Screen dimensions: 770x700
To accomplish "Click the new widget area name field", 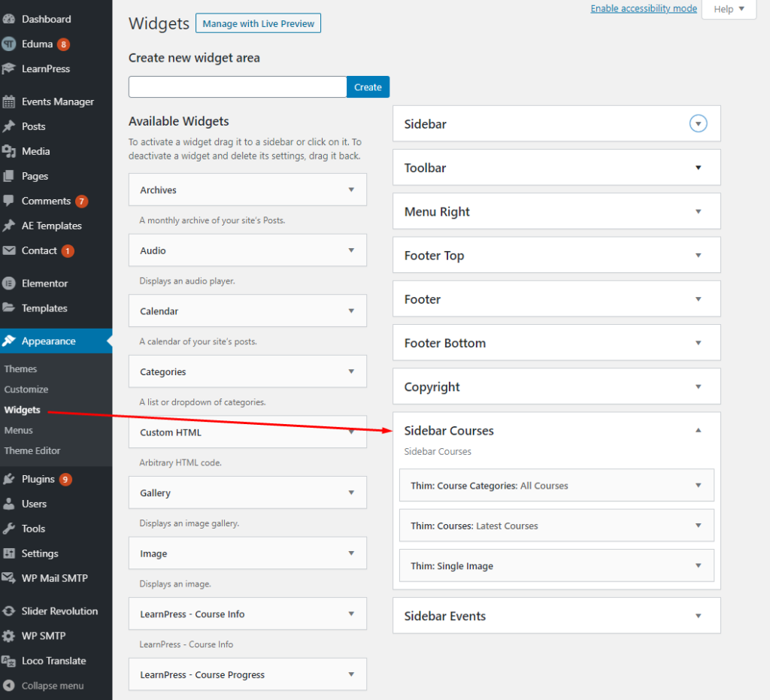I will 237,86.
